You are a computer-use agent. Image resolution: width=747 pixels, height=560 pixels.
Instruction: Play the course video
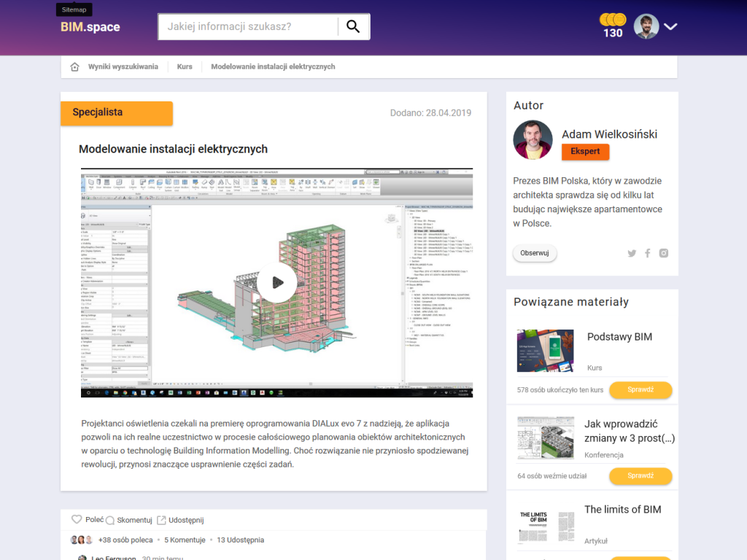coord(277,281)
